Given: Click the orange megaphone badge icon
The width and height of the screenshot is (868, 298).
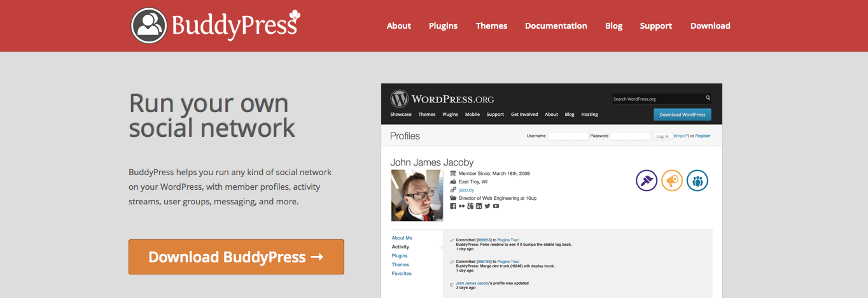Looking at the screenshot, I should pos(672,181).
